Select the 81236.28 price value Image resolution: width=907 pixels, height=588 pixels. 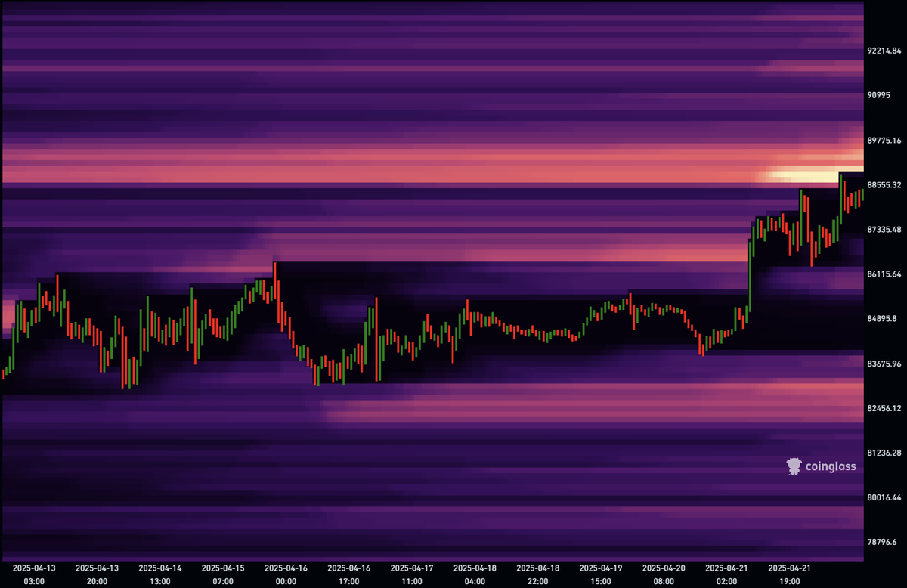pos(884,453)
